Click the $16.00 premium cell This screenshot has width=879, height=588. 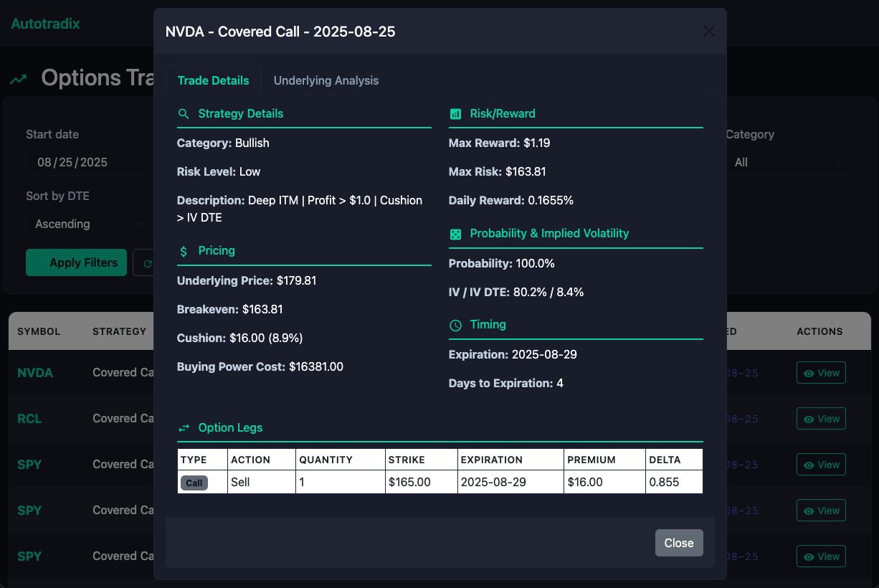[x=604, y=482]
